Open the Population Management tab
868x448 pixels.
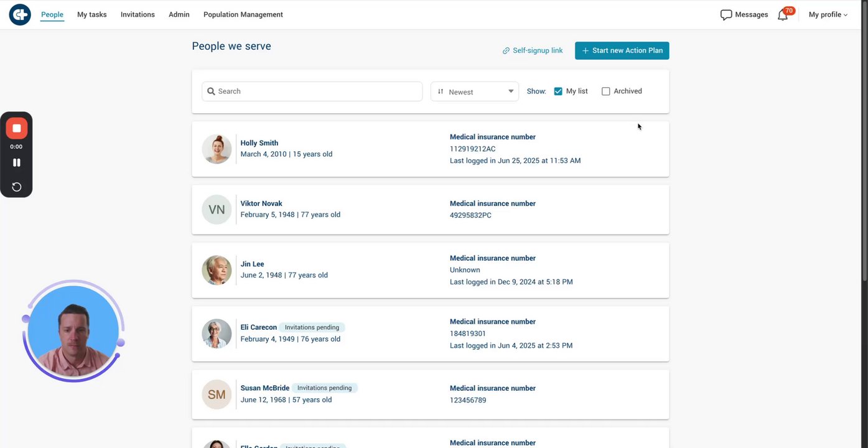pos(243,15)
